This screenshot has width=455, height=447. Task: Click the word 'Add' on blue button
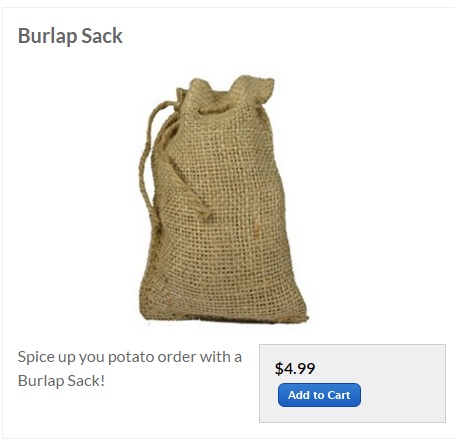299,395
